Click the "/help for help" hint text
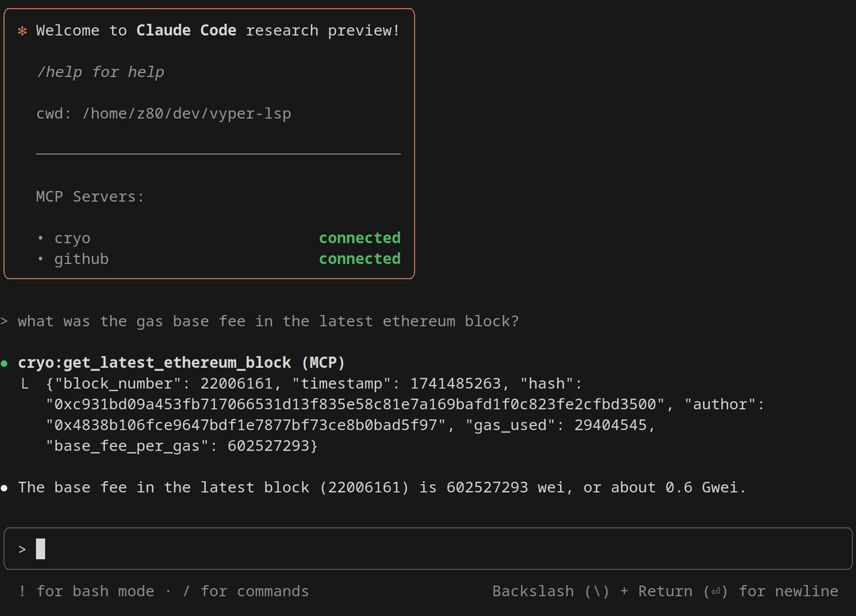856x616 pixels. click(100, 72)
